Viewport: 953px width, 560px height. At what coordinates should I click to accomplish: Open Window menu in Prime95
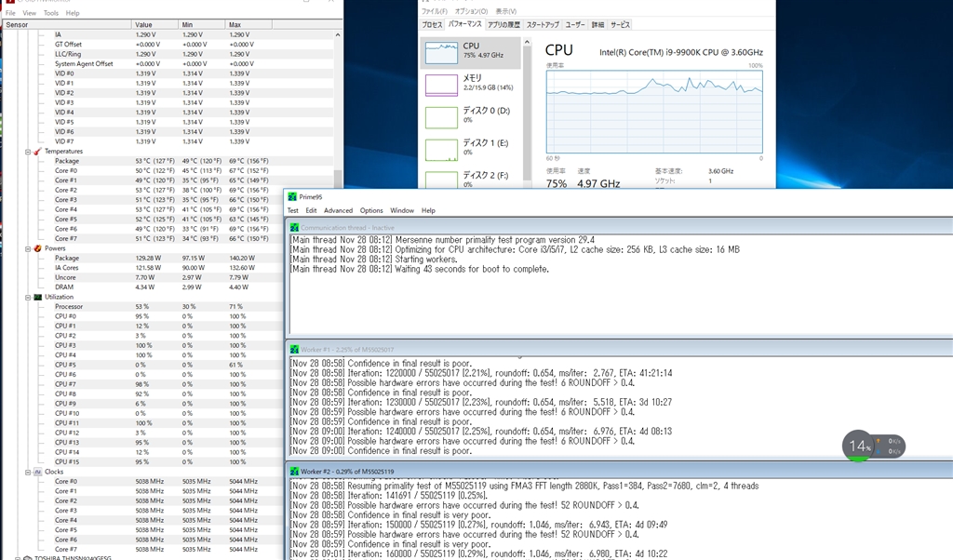click(x=402, y=211)
